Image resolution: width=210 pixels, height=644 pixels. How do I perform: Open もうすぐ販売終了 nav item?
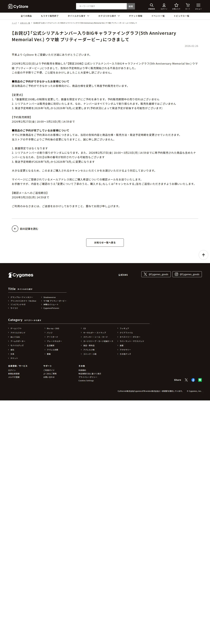[x=50, y=16]
